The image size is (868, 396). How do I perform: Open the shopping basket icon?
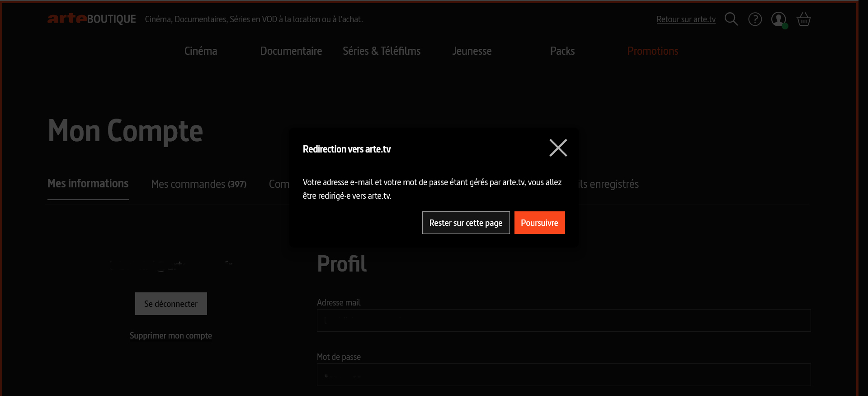pyautogui.click(x=804, y=19)
